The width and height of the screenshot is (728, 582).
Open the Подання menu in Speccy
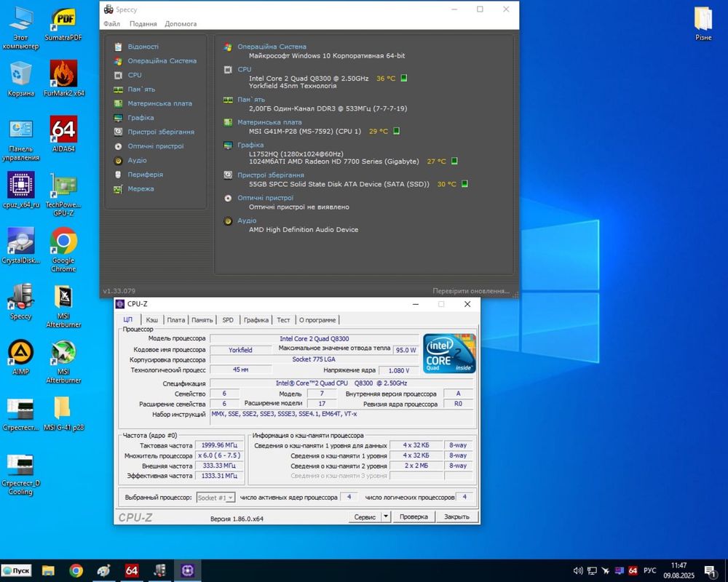pyautogui.click(x=143, y=24)
